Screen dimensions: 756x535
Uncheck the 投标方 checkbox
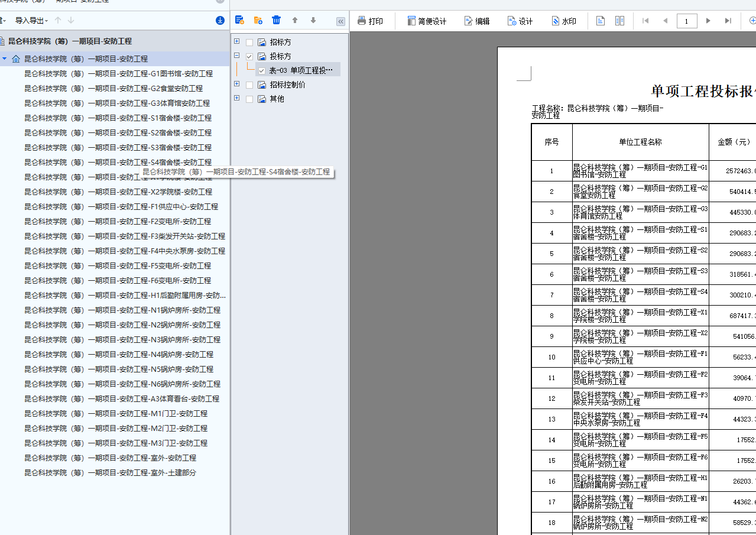pyautogui.click(x=249, y=56)
